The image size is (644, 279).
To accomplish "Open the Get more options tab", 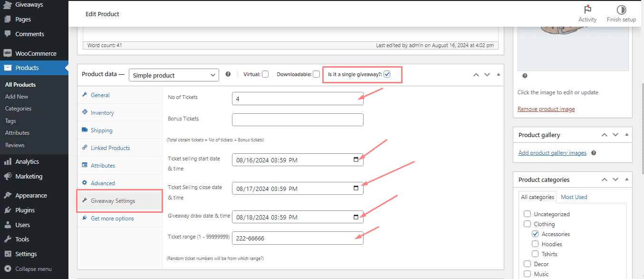I will (x=120, y=219).
